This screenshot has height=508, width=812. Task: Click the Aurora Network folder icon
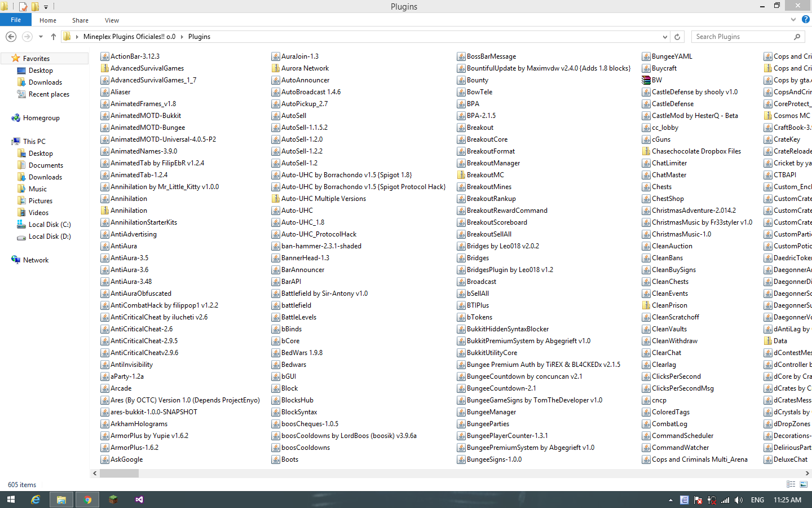click(x=276, y=68)
